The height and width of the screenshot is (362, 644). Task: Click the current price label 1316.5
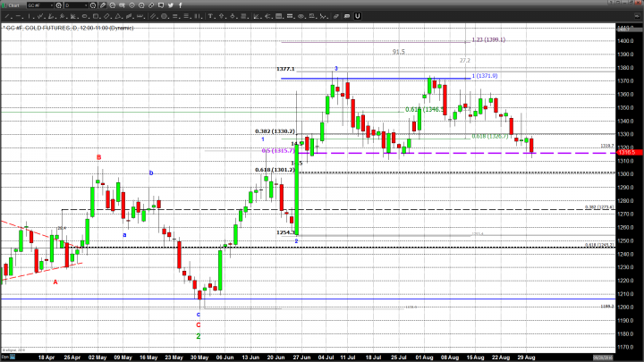click(x=626, y=153)
